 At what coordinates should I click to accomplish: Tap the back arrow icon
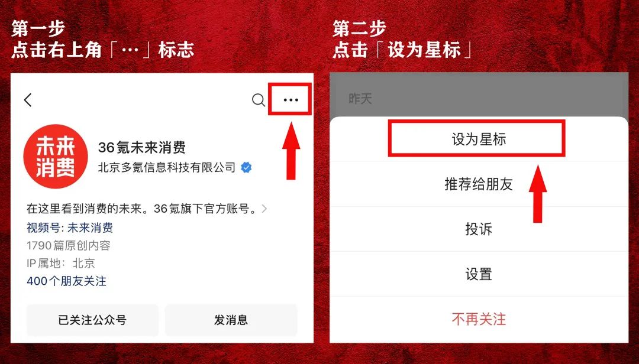(28, 100)
